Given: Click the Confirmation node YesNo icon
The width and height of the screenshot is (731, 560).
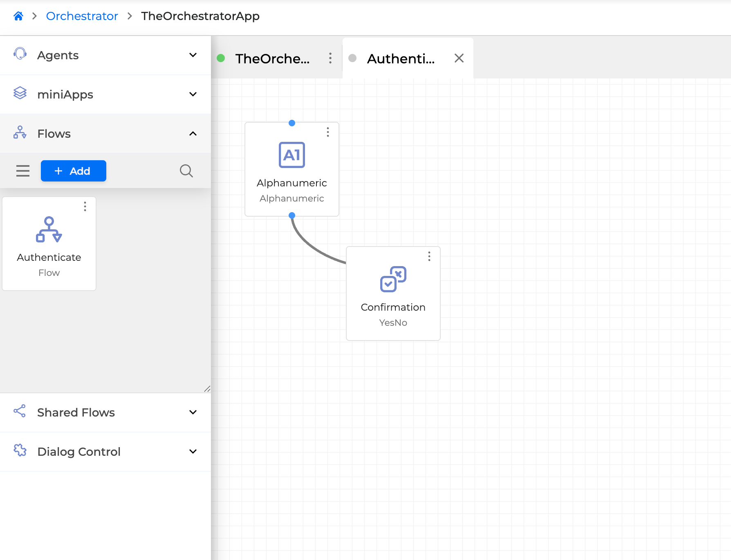Looking at the screenshot, I should point(392,279).
